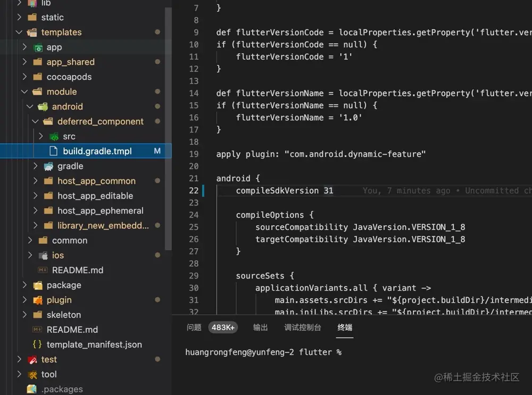This screenshot has height=395, width=532.
Task: Click the tool folder icon
Action: pyautogui.click(x=32, y=375)
